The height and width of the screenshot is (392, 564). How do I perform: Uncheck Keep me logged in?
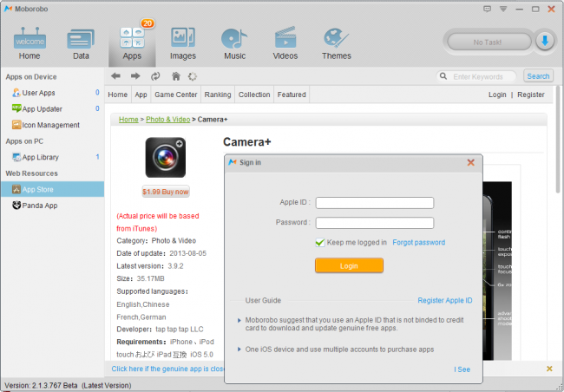tap(320, 242)
